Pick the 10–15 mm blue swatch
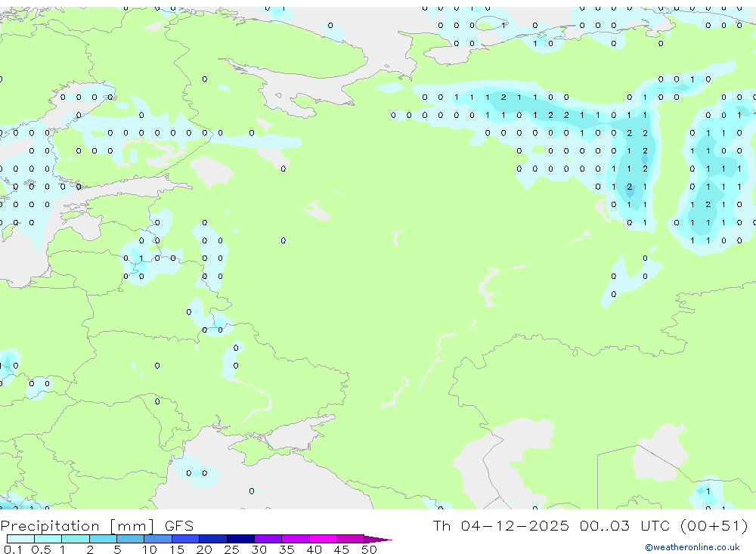Image resolution: width=756 pixels, height=554 pixels. [158, 539]
